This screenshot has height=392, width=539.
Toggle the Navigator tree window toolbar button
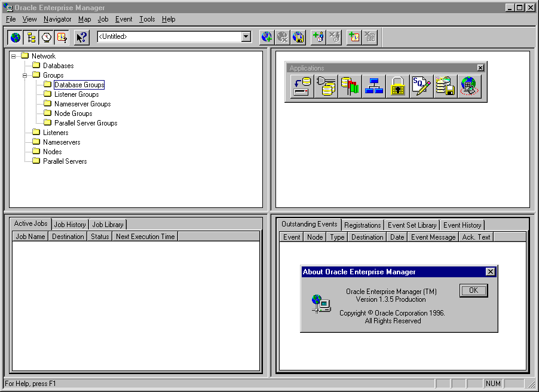tap(31, 37)
